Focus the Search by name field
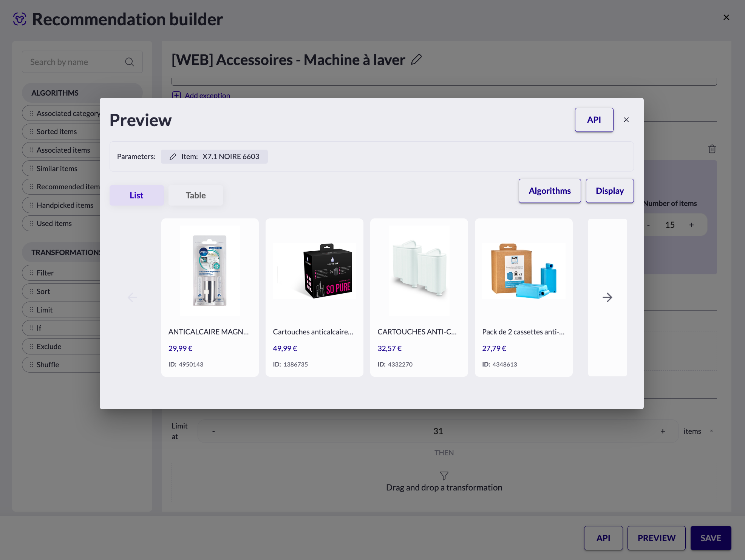 (82, 62)
